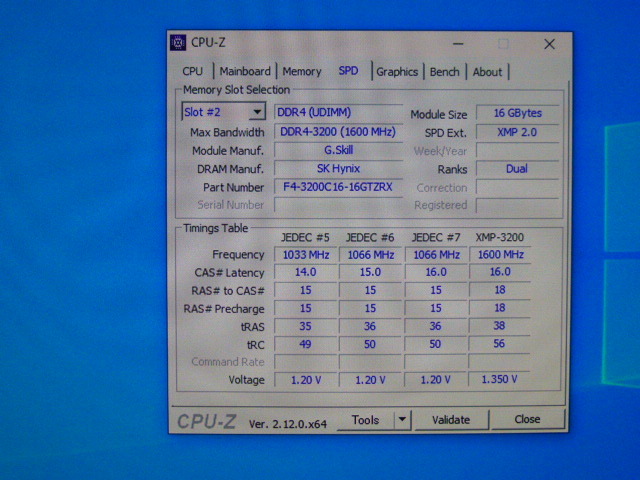The width and height of the screenshot is (640, 480).
Task: Select part number F4-3200C16-16GTZRX
Action: tap(338, 187)
